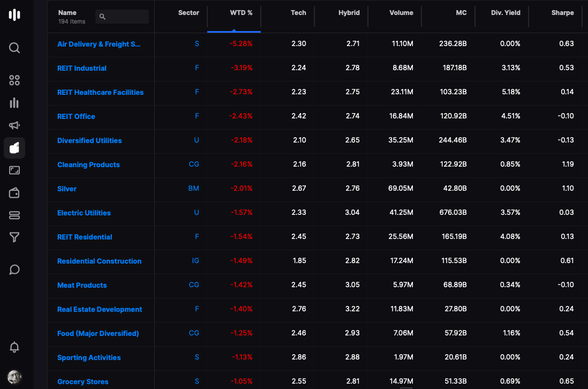This screenshot has width=588, height=389.
Task: Open the Sporting Activities link
Action: 89,357
